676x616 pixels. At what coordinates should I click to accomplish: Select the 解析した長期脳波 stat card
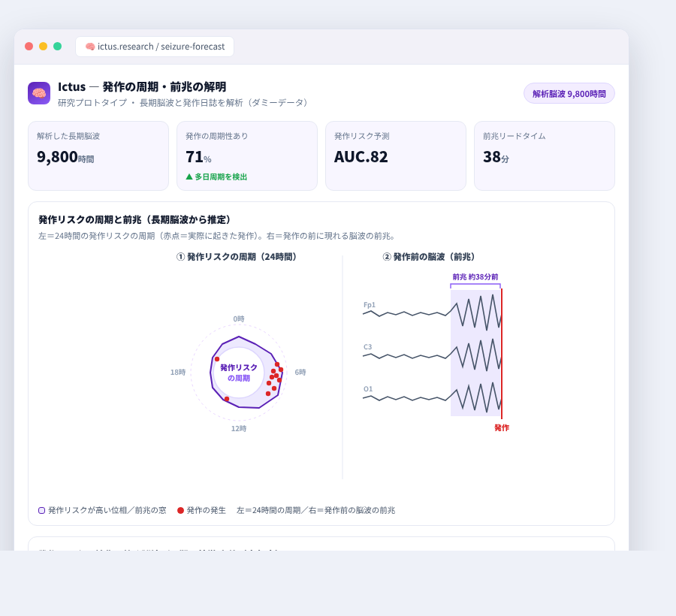click(x=98, y=156)
